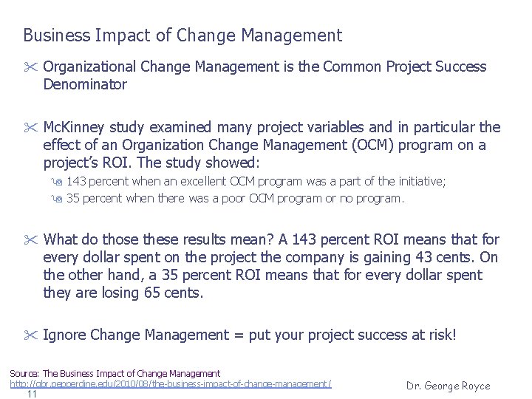Click the 'they are losing 65 cents.' text
The width and height of the screenshot is (532, 399).
(x=123, y=293)
